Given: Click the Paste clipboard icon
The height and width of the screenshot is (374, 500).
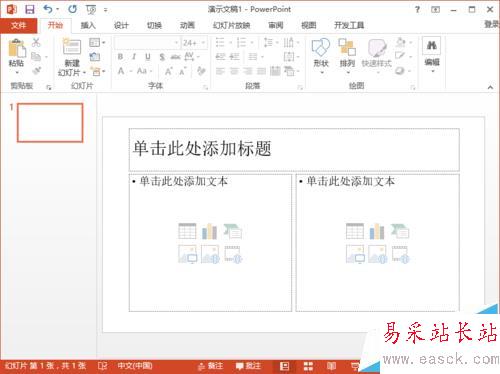Looking at the screenshot, I should [x=17, y=48].
